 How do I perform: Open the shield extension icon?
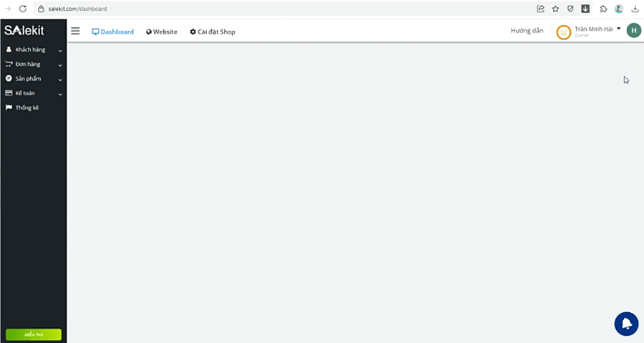click(x=570, y=9)
